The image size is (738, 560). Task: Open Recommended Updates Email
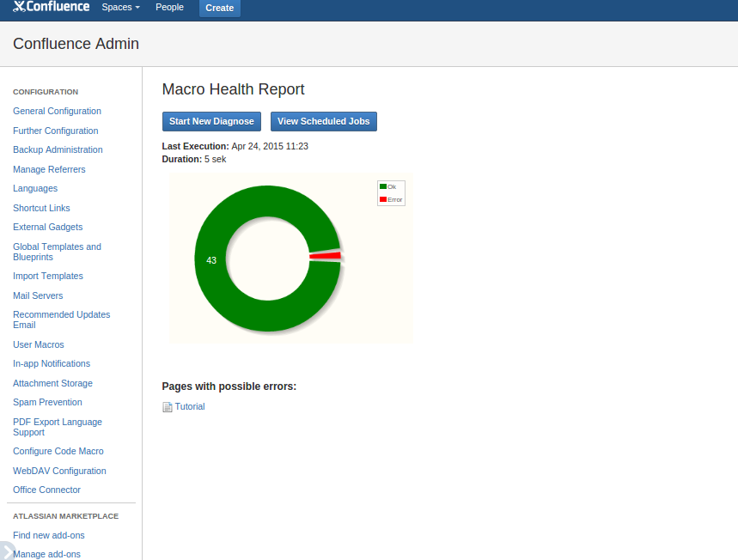point(62,320)
